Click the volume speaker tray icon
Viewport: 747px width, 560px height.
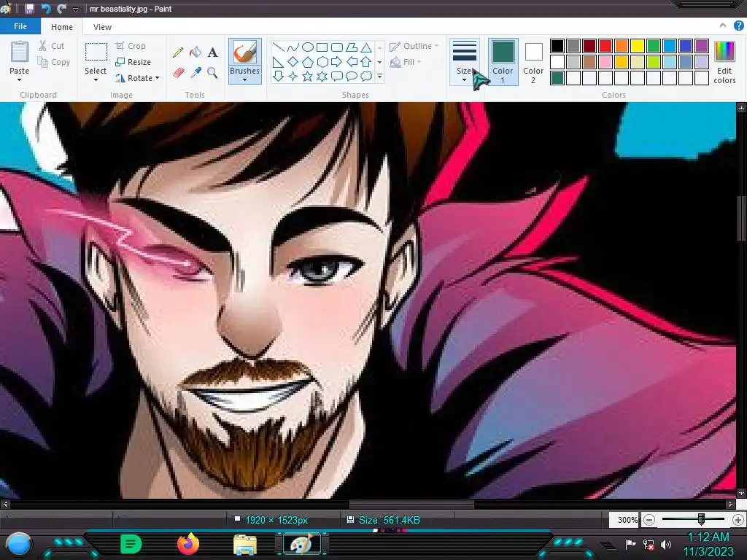click(666, 544)
